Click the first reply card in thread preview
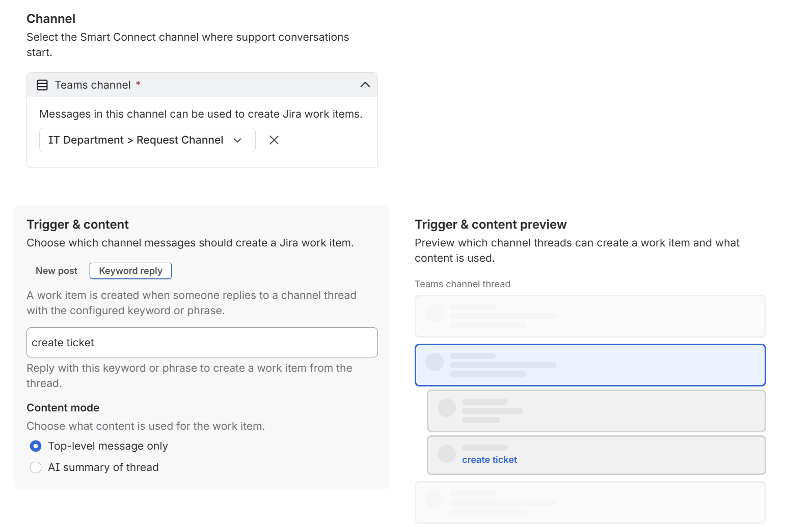The image size is (812, 527). pos(597,411)
